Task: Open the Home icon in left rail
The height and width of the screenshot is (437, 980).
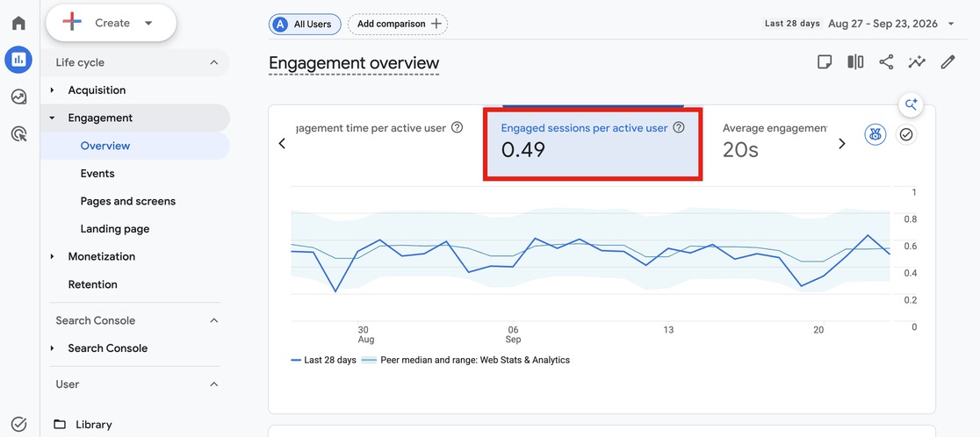Action: 18,24
